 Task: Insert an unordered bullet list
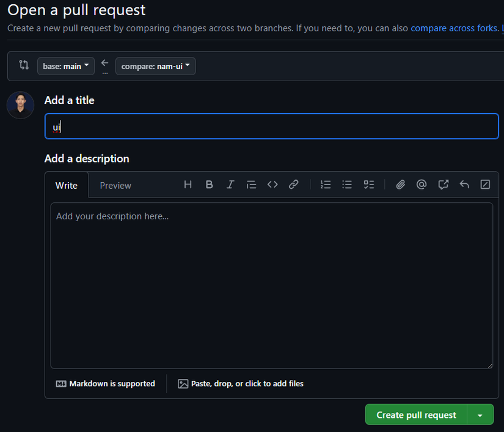click(x=347, y=185)
